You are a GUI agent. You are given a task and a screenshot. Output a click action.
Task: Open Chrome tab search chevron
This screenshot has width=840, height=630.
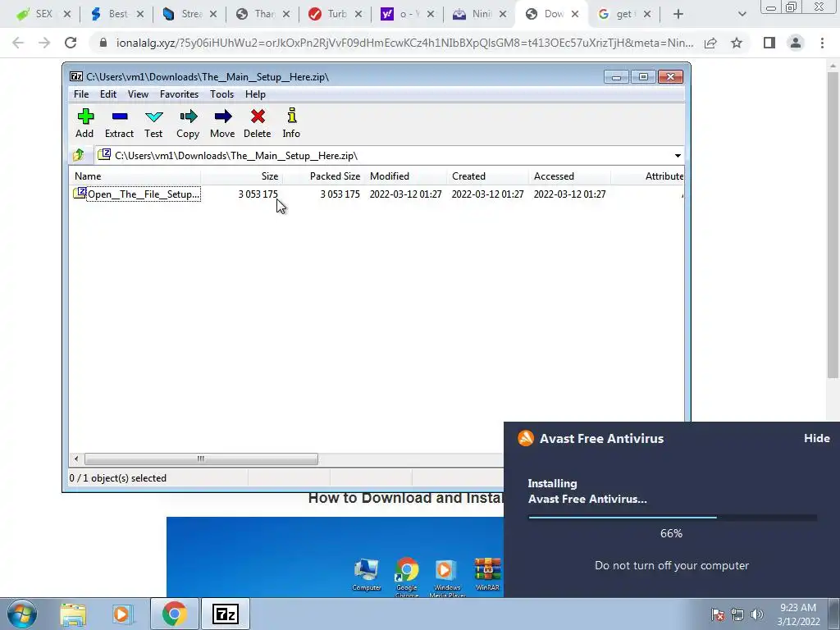tap(742, 15)
